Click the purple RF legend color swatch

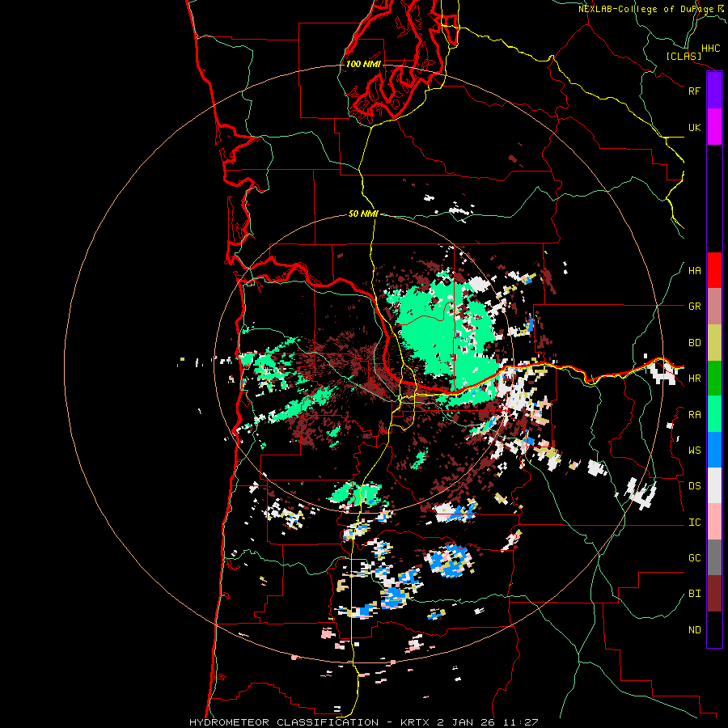pyautogui.click(x=714, y=91)
